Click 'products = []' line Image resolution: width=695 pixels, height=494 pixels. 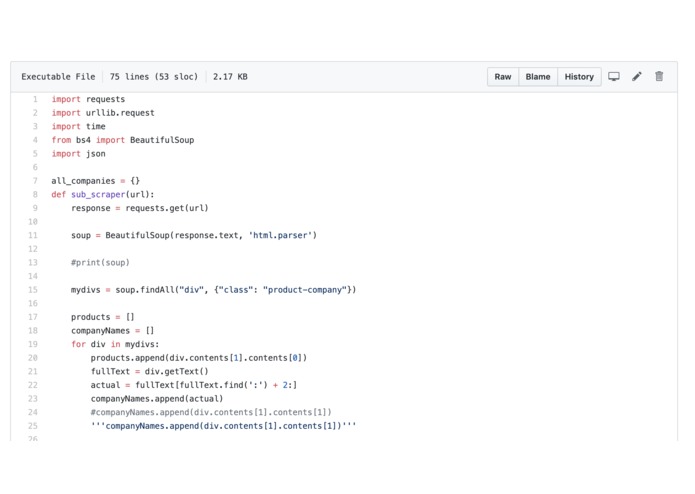pyautogui.click(x=102, y=317)
